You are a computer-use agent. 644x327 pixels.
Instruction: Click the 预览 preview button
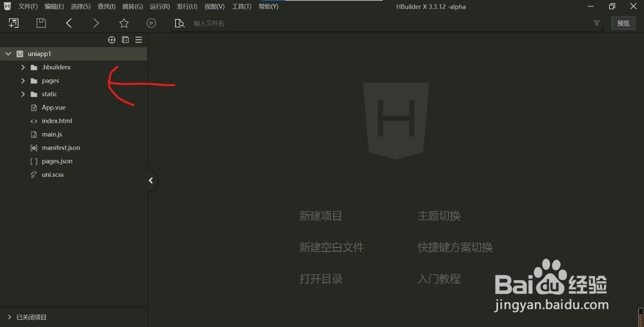point(623,23)
